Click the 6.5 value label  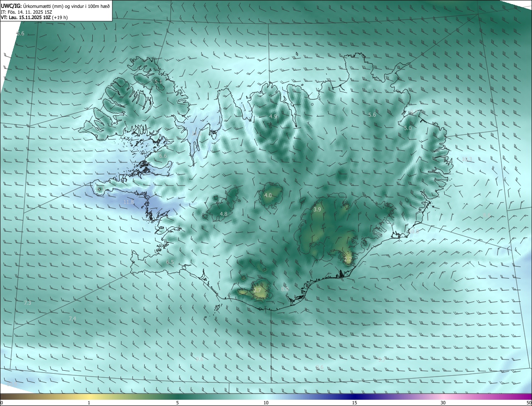tap(170, 262)
